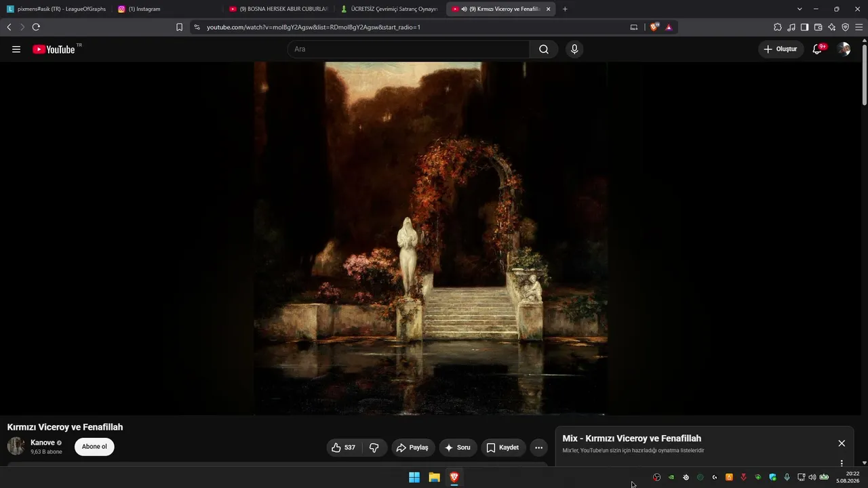Switch to the LeagueOfGraphs tab

(x=57, y=9)
